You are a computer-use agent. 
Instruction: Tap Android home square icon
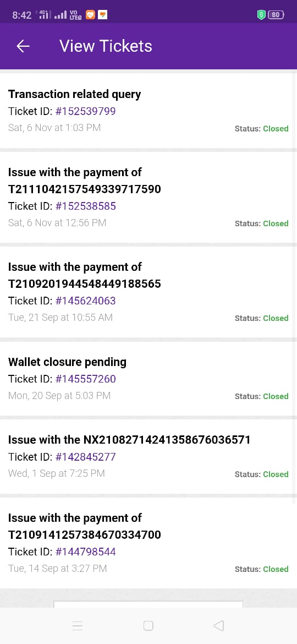[148, 625]
